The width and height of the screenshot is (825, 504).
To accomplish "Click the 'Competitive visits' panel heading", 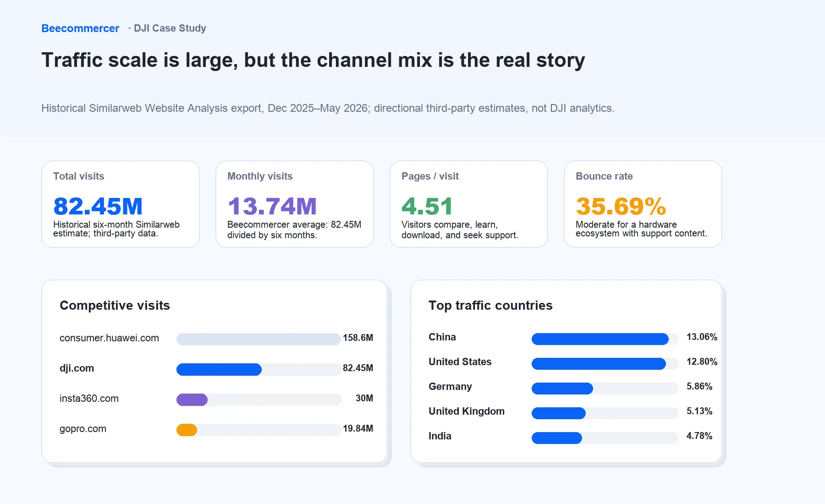I will pyautogui.click(x=115, y=306).
